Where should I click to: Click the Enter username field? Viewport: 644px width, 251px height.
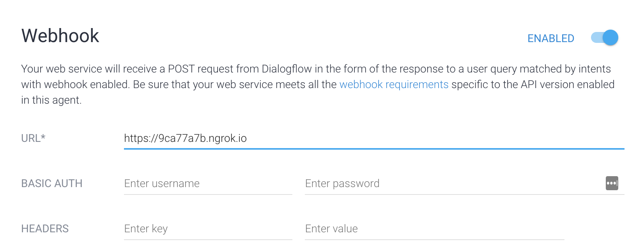(x=208, y=184)
